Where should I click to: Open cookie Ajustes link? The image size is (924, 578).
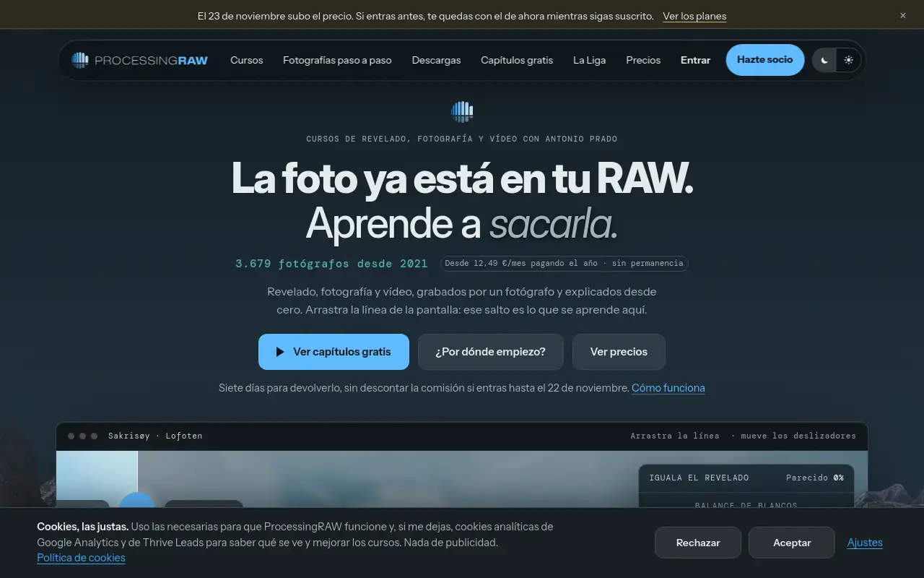click(865, 543)
